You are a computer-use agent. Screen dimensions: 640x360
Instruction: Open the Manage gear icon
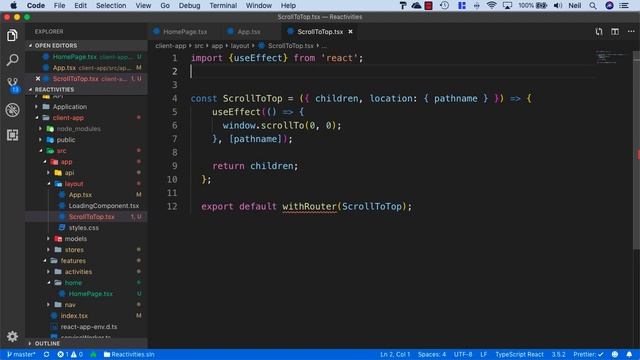click(12, 336)
